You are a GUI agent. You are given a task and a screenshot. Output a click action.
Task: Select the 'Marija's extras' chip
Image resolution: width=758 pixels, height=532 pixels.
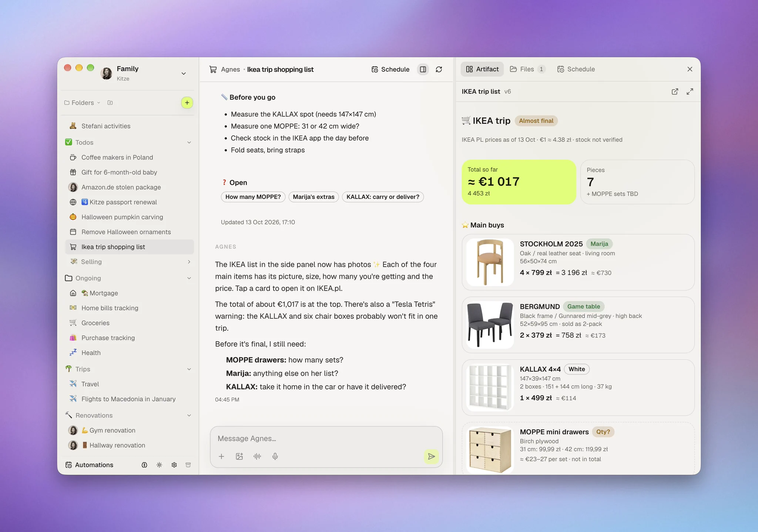[313, 197]
